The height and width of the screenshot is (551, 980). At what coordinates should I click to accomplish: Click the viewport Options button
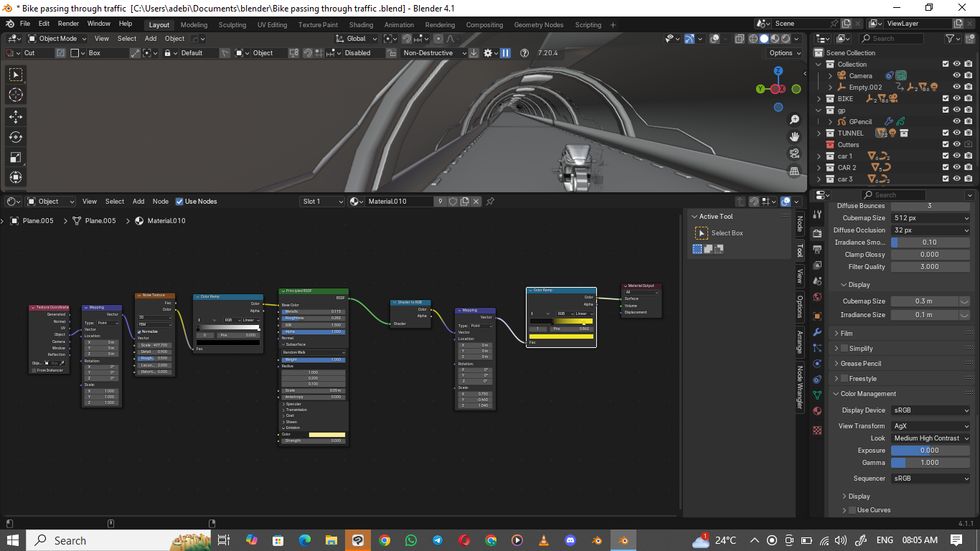(785, 53)
